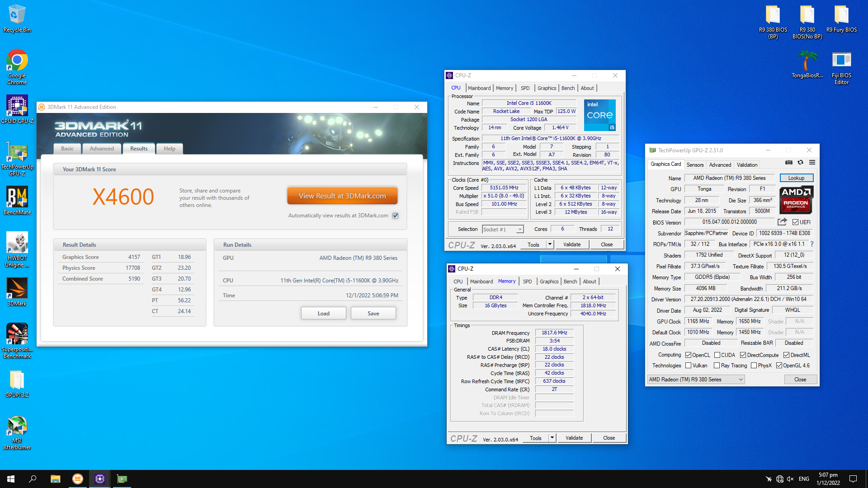Click the GPU-Z Name field value
Screen dimensions: 868x488
point(729,178)
